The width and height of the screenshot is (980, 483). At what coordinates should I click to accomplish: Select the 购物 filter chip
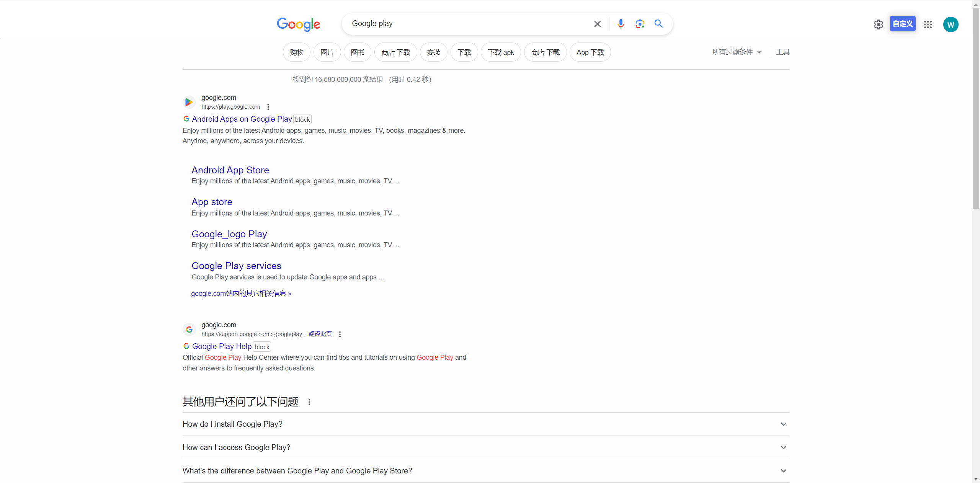coord(296,52)
